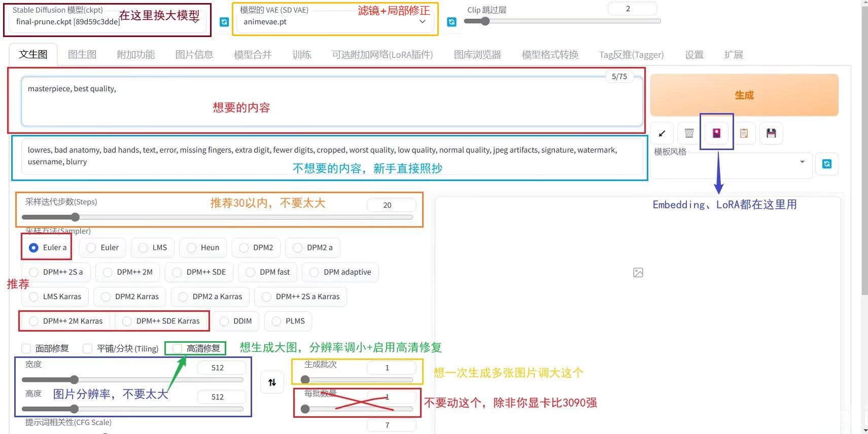The width and height of the screenshot is (868, 434).
Task: Switch to the 图生图 tab
Action: [x=82, y=55]
